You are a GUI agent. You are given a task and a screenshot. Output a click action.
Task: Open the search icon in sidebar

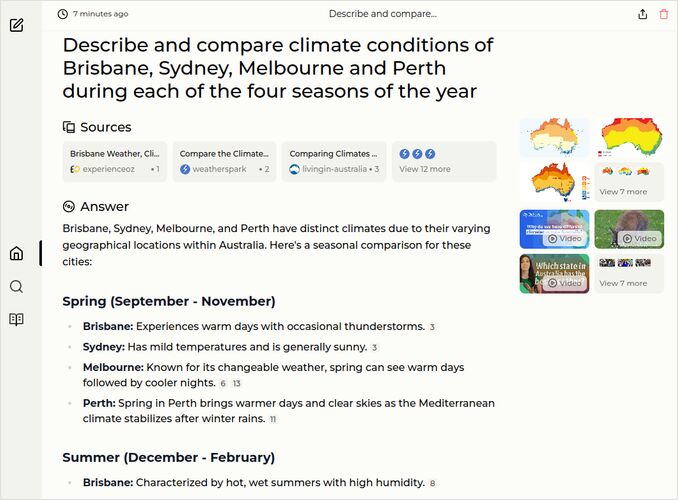[16, 287]
